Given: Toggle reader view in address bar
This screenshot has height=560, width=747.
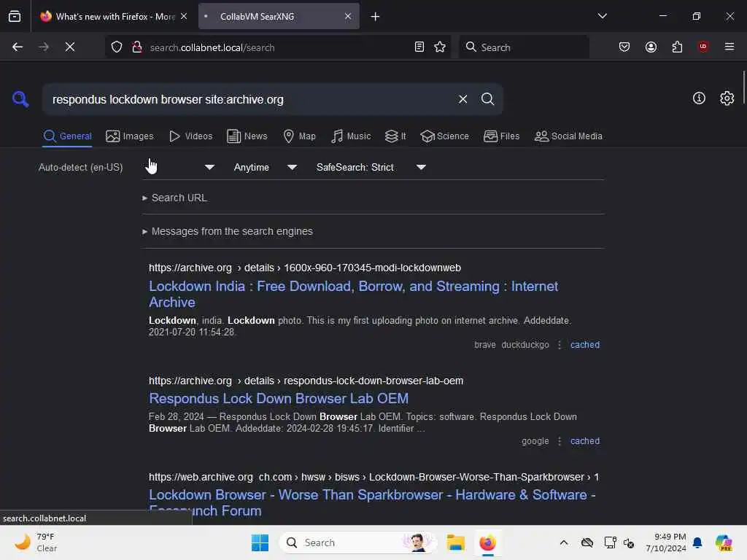Looking at the screenshot, I should pyautogui.click(x=419, y=47).
